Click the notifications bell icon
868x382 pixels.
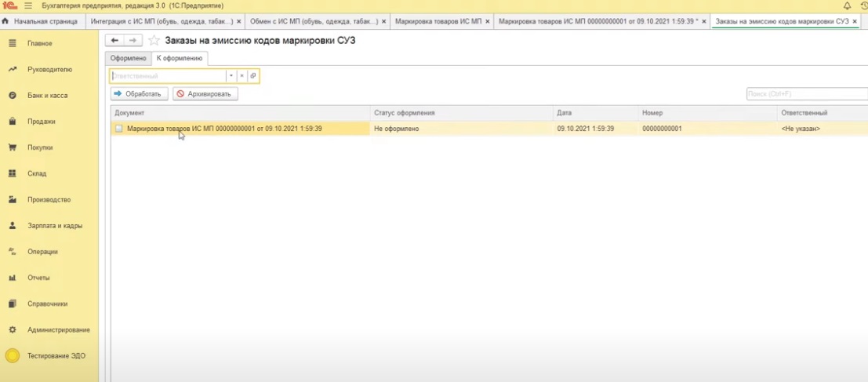point(847,5)
